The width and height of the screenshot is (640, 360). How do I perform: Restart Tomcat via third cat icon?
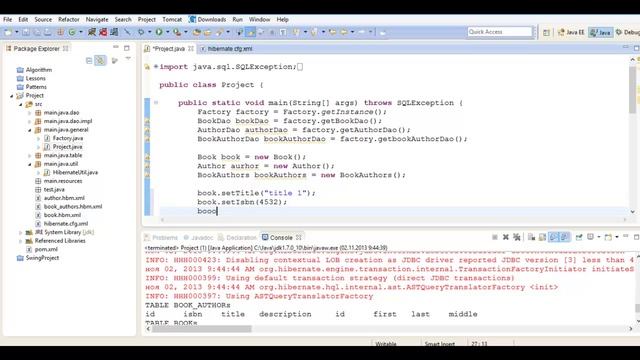114,32
